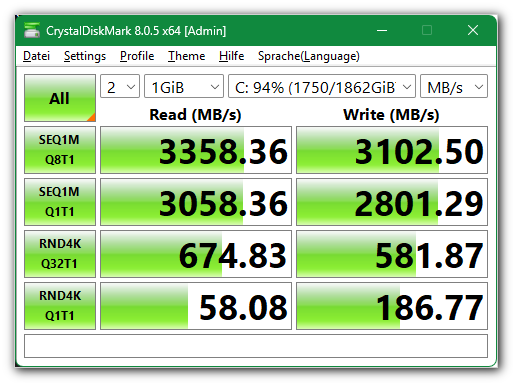The height and width of the screenshot is (383, 513).
Task: Run the SEQ1M Q8T1 test
Action: 60,150
